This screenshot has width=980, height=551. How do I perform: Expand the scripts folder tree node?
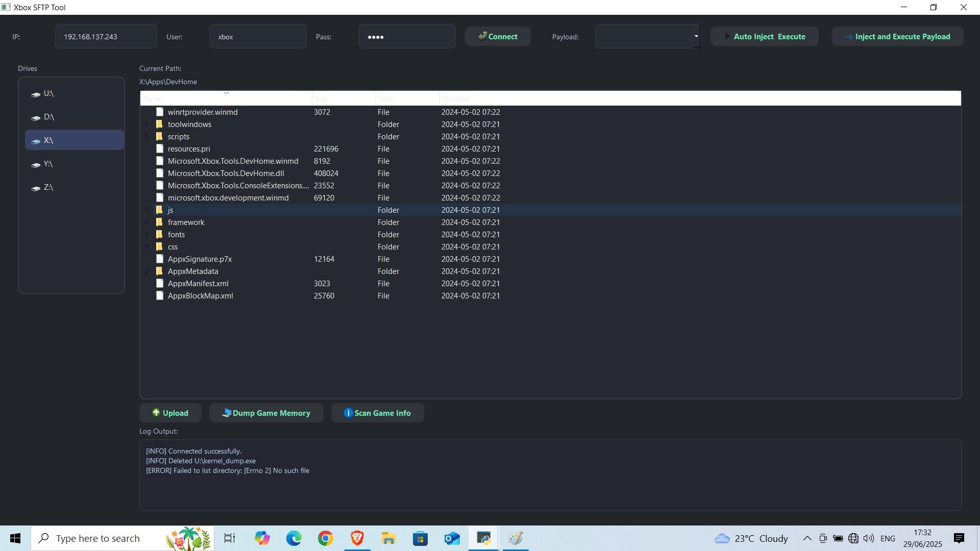(146, 137)
